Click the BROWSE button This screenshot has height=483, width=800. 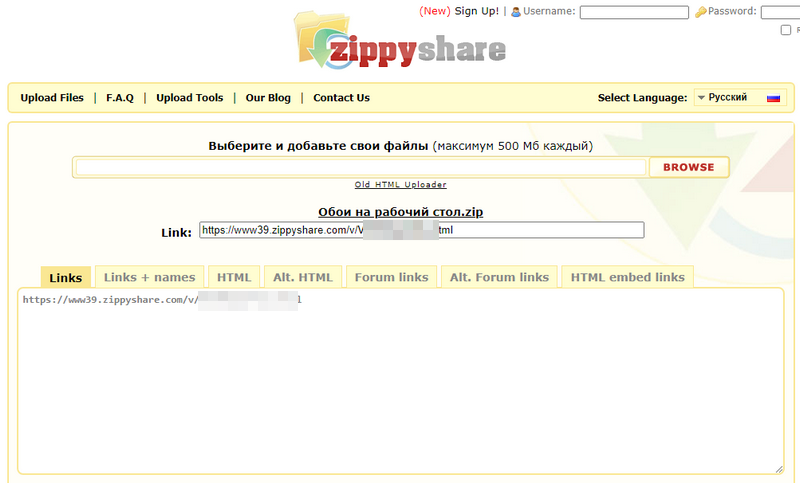click(x=689, y=167)
